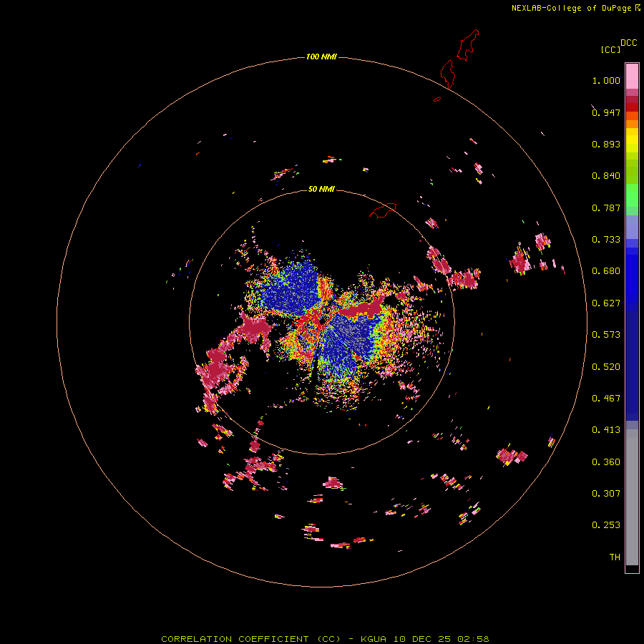Click the radar site center of the display
Screen dimensions: 644x644
pyautogui.click(x=322, y=320)
